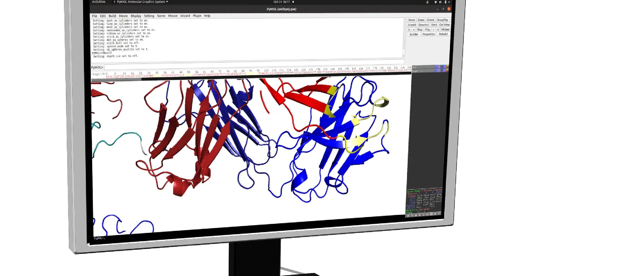The height and width of the screenshot is (276, 644).
Task: Click rewind-to-start button in bottom playback strip
Action: [408, 216]
